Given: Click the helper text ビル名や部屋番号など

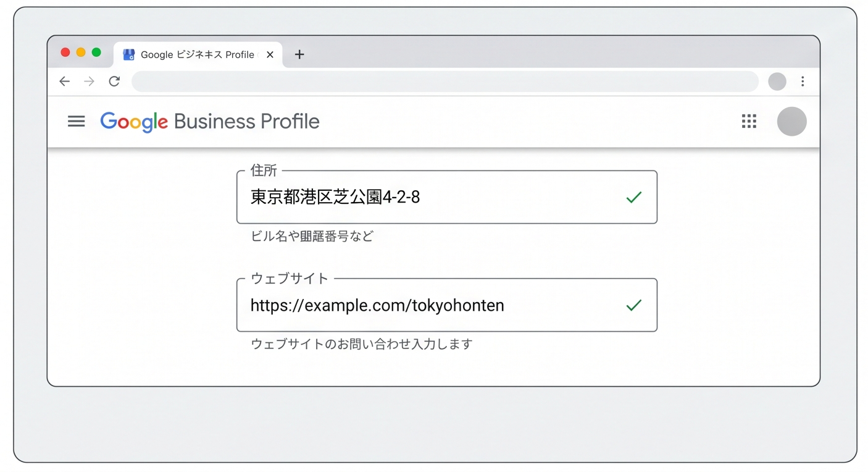Looking at the screenshot, I should pos(312,236).
